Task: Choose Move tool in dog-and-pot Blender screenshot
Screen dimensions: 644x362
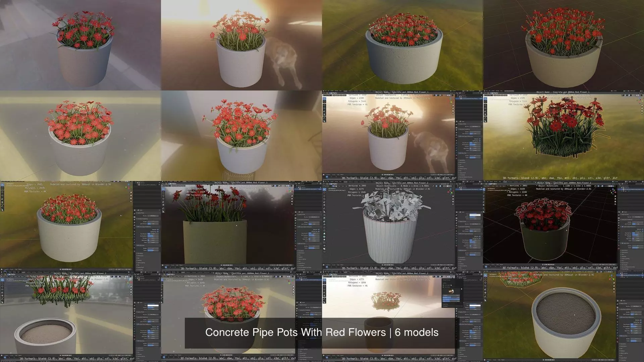Action: [324, 105]
